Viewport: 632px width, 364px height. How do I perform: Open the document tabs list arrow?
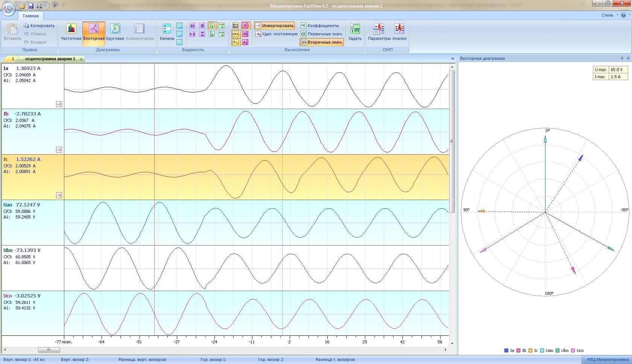coord(452,59)
